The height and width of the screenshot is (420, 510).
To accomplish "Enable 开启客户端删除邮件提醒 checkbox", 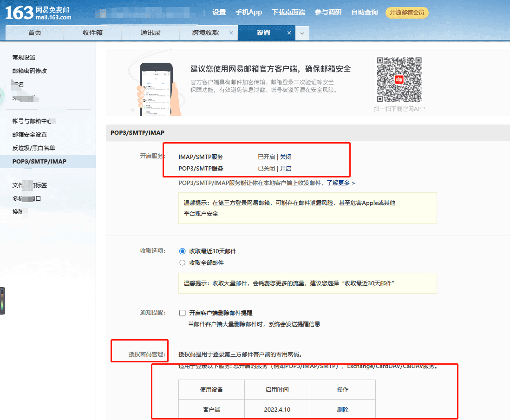I will coord(183,313).
